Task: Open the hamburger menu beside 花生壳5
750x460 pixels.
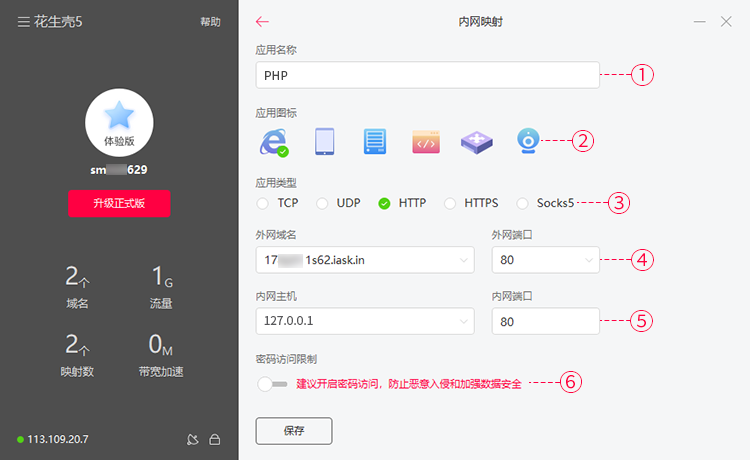Action: click(23, 22)
